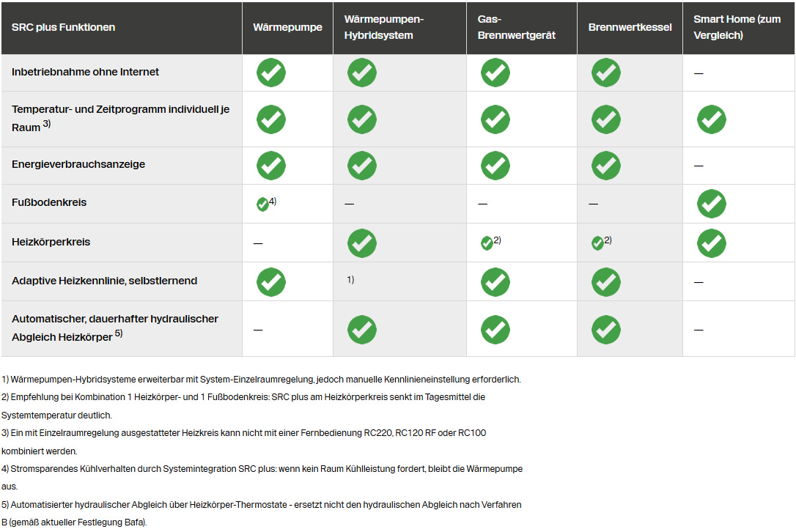796x532 pixels.
Task: Click Wärmepumpen-Hybridsystem checkmark for Energieverbrauchsanzeige
Action: point(362,166)
